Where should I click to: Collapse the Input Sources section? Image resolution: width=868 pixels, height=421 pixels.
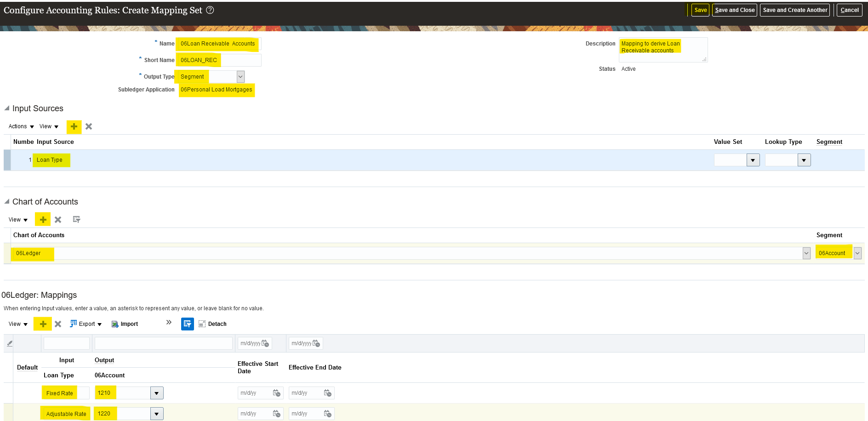(7, 108)
